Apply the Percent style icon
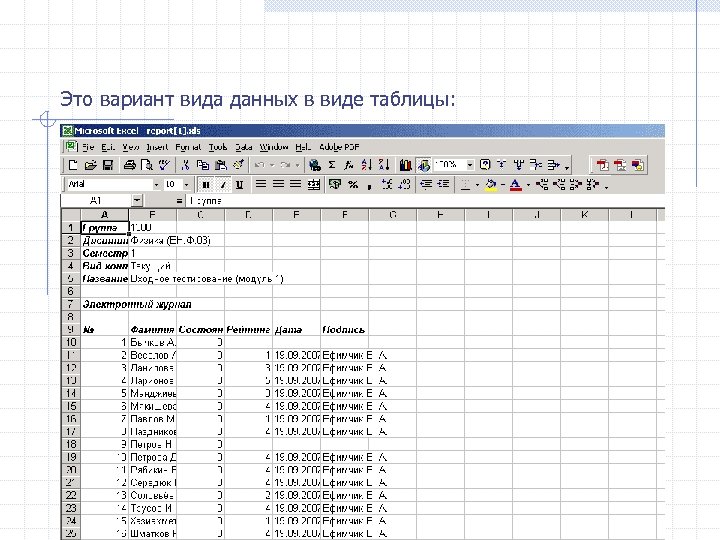The height and width of the screenshot is (540, 720). (x=353, y=185)
